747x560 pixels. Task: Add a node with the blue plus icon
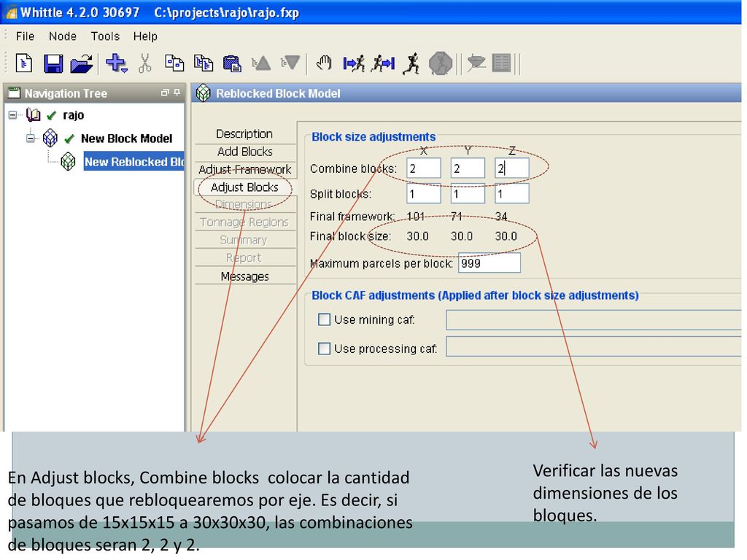click(x=115, y=63)
